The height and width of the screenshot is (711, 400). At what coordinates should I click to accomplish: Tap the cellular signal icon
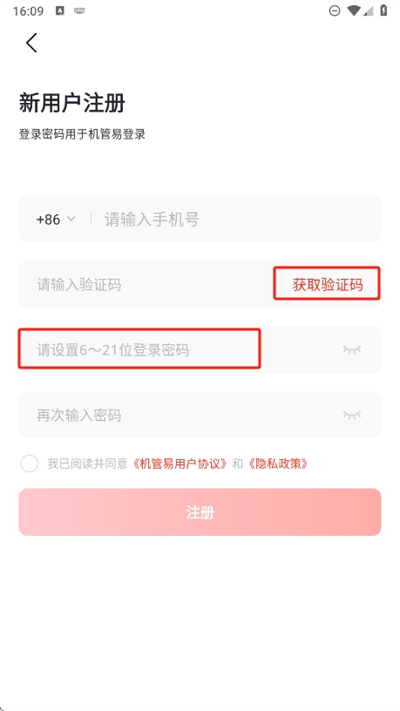368,11
